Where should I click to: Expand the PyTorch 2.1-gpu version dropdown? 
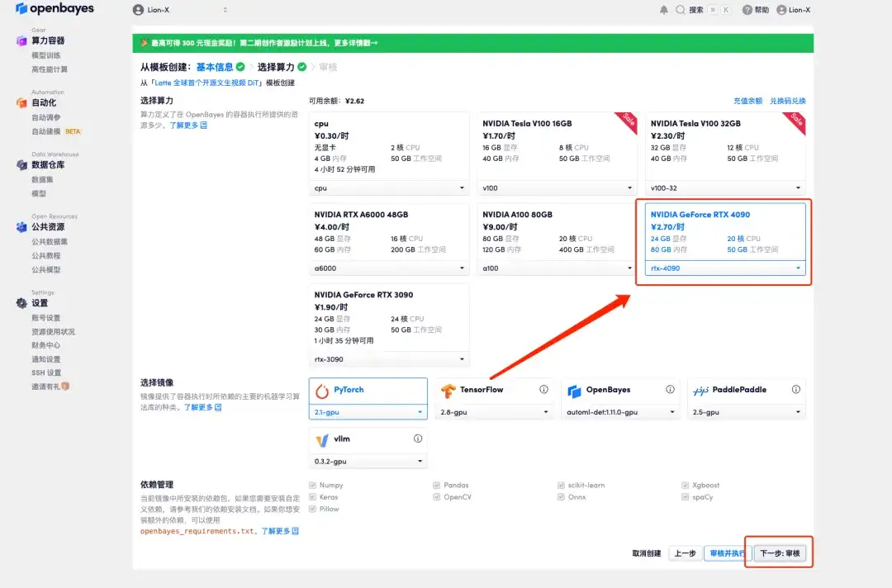(x=368, y=411)
